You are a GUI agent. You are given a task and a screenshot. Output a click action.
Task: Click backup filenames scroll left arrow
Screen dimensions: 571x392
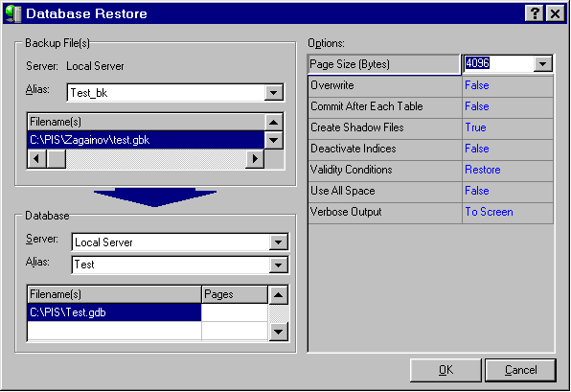(x=36, y=159)
